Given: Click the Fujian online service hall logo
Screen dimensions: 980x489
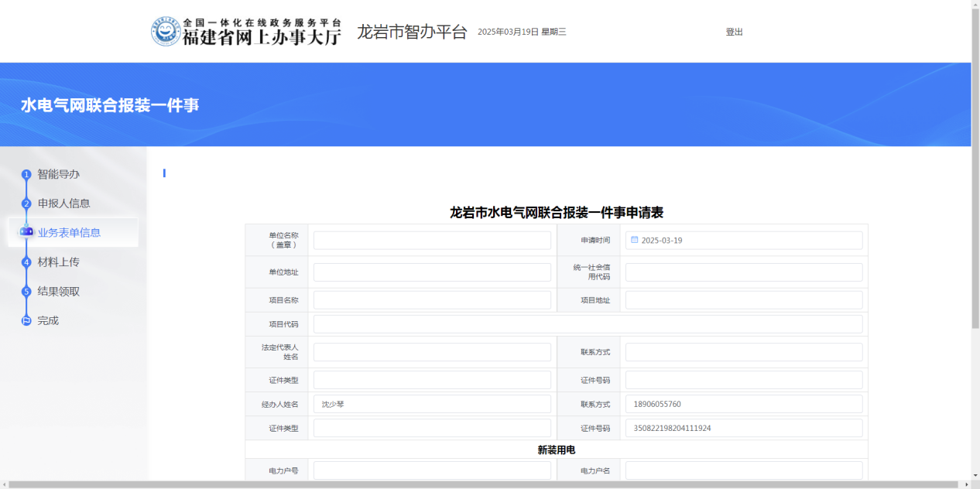Looking at the screenshot, I should [x=245, y=32].
